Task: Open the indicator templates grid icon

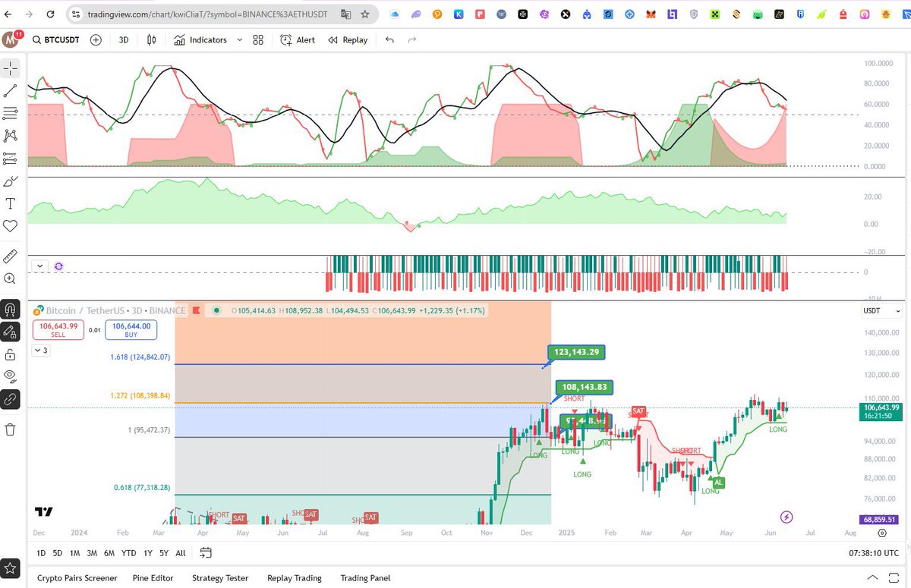Action: coord(258,40)
